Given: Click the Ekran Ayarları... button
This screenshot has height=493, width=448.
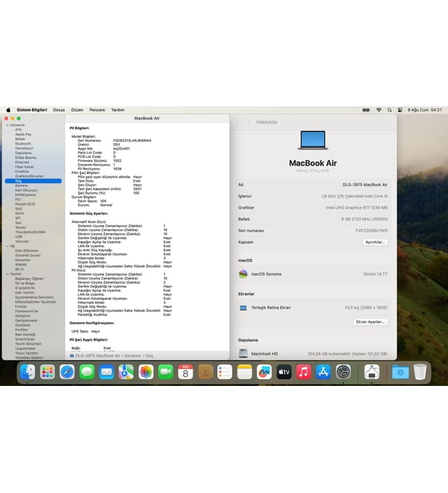Looking at the screenshot, I should point(370,322).
